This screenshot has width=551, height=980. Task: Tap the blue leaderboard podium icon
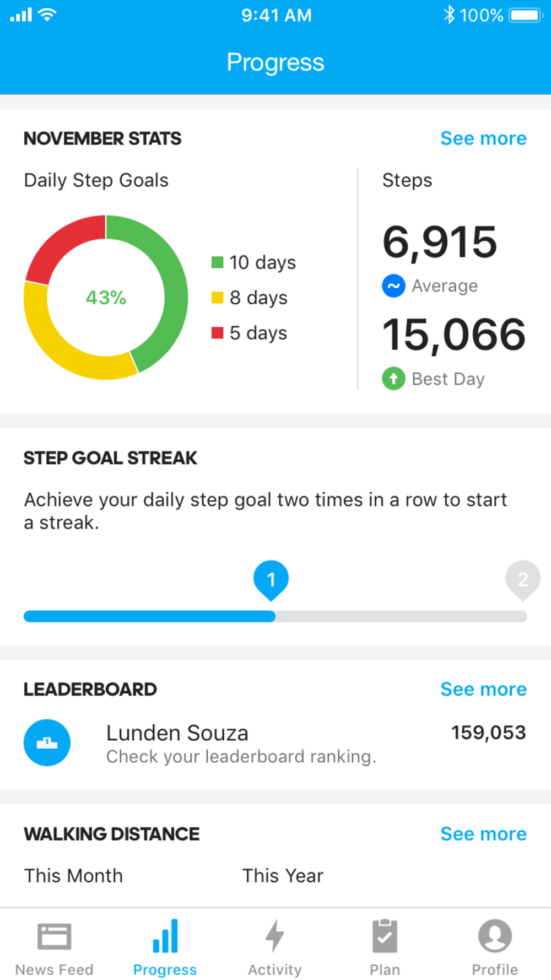click(x=47, y=742)
